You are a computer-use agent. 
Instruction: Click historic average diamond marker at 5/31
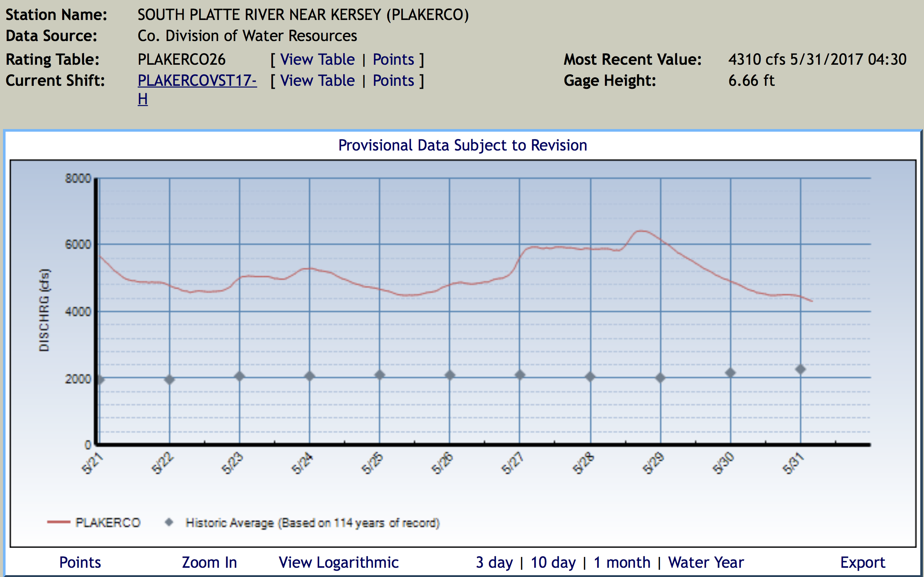(x=800, y=370)
